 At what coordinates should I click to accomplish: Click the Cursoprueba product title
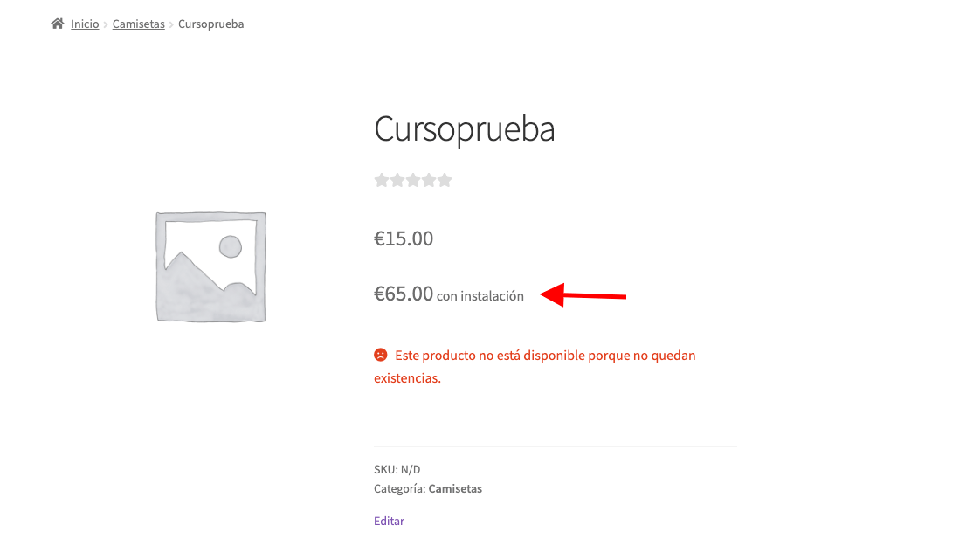click(x=465, y=128)
